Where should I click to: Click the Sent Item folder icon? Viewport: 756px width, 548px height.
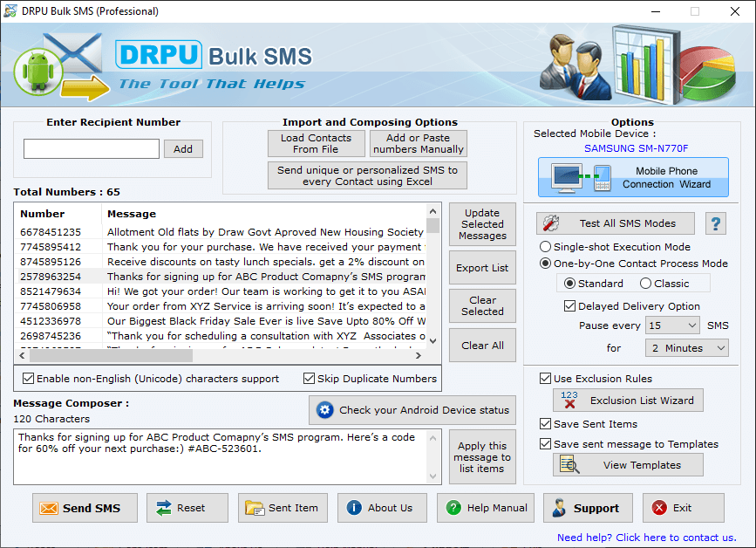(255, 508)
